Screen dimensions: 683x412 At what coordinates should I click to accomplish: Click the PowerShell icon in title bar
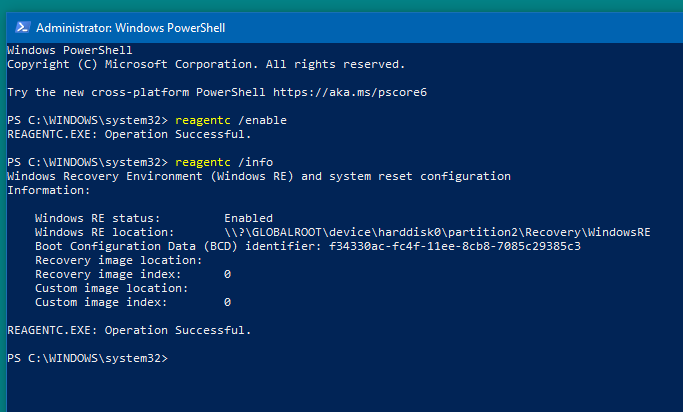tap(22, 27)
